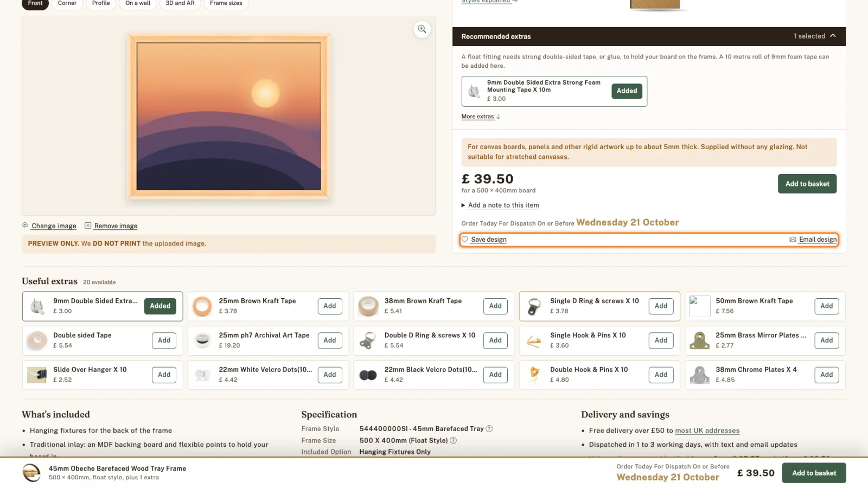This screenshot has height=488, width=868.
Task: Click the 25mm Brass Mirror Plates image
Action: click(x=699, y=341)
